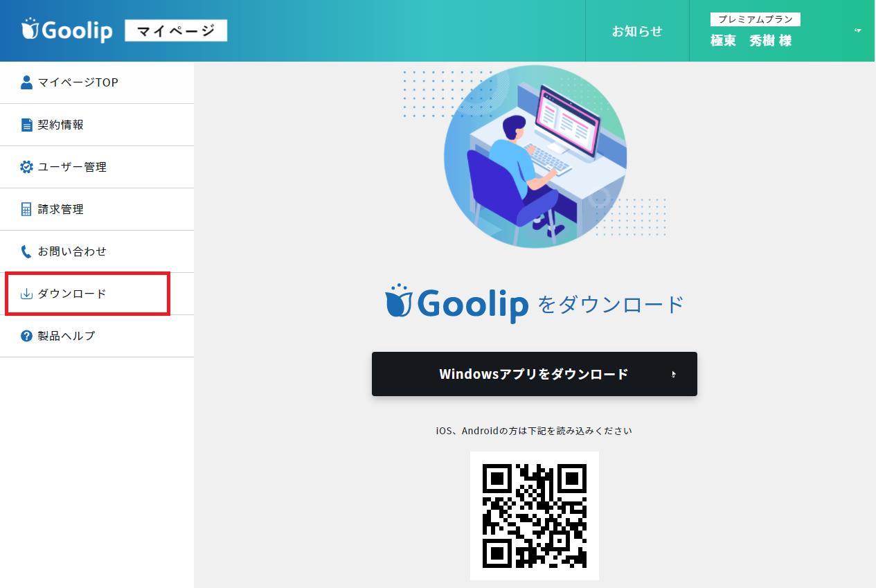Open 製品ヘルプ from sidebar
876x588 pixels.
tap(97, 336)
